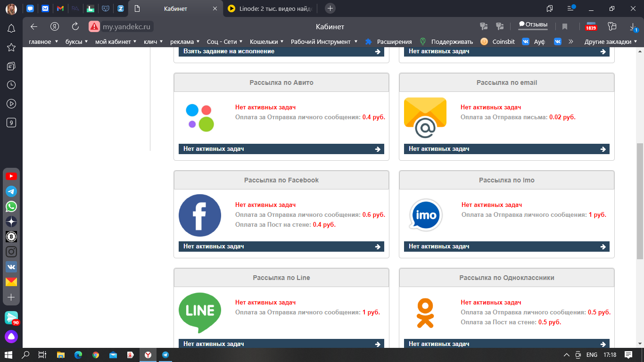Screen dimensions: 644x362
Task: Open the pinned blue Z tab
Action: [x=120, y=8]
